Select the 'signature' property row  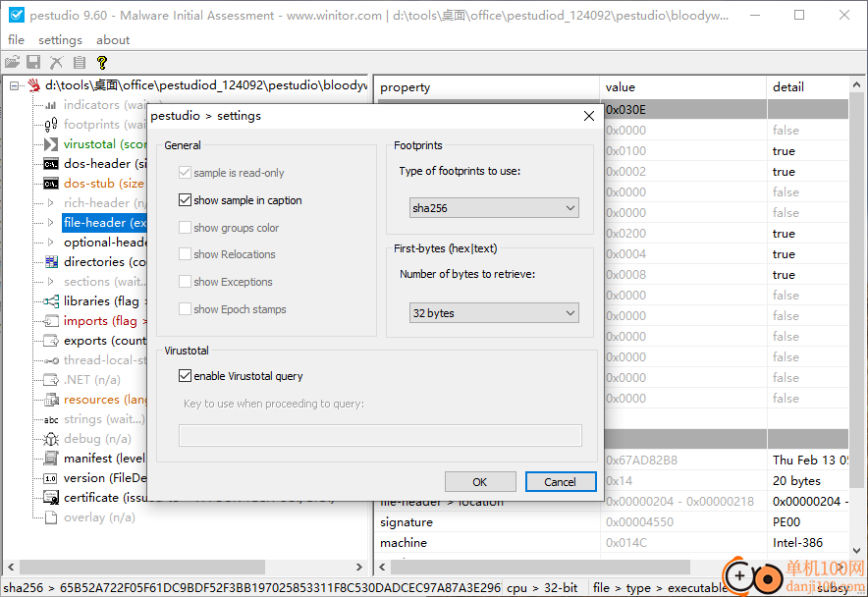coord(612,522)
